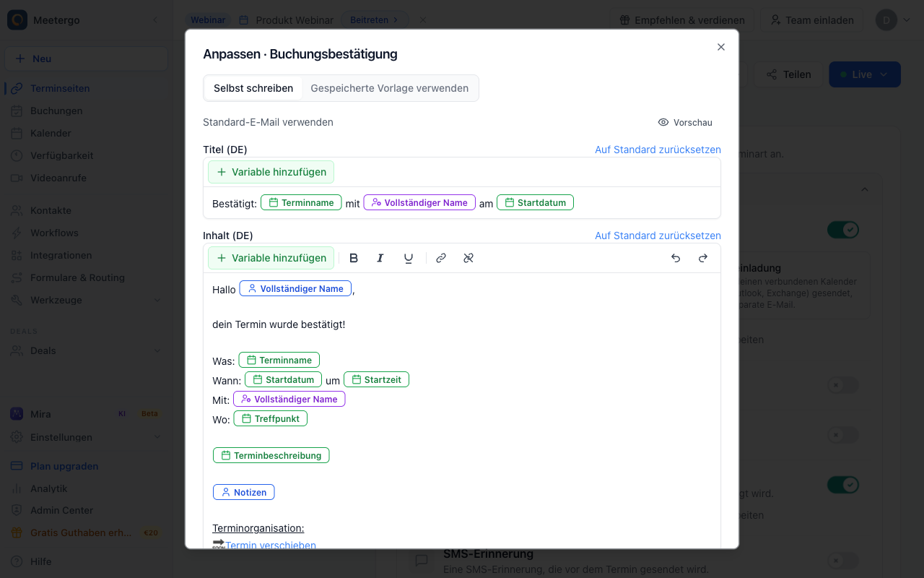Image resolution: width=924 pixels, height=578 pixels.
Task: Reset Inhalt to standard via link
Action: point(658,236)
